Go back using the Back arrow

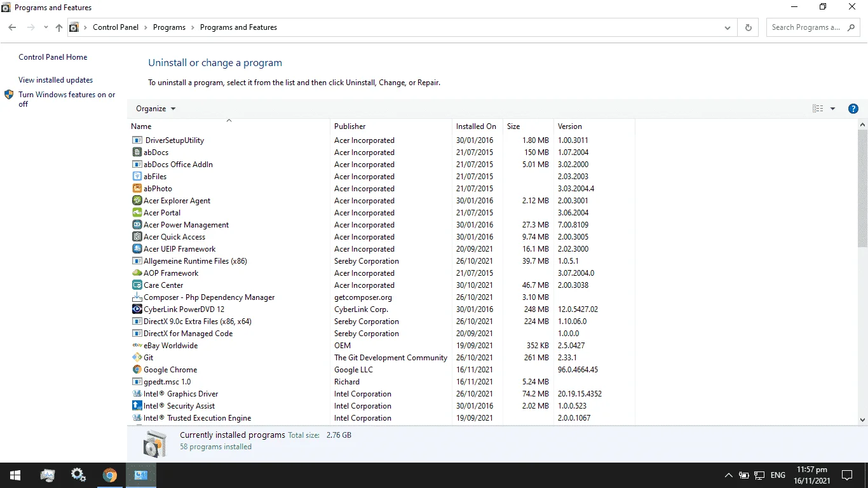(x=12, y=27)
